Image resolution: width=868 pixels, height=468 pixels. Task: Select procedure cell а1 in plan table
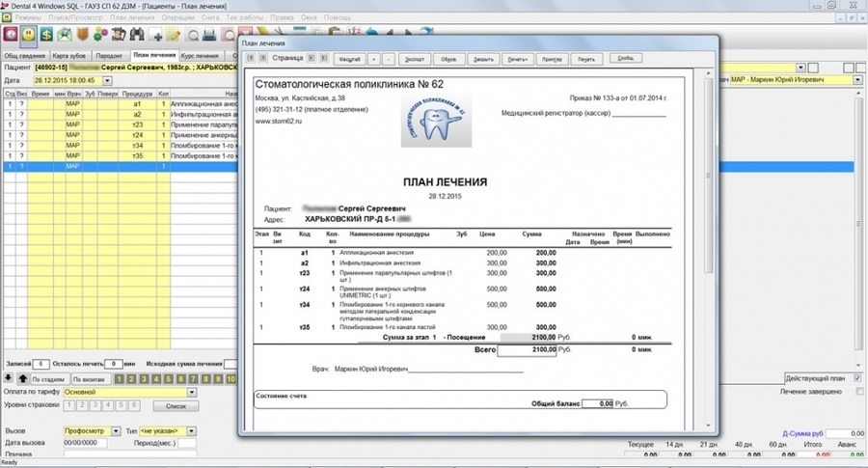137,104
